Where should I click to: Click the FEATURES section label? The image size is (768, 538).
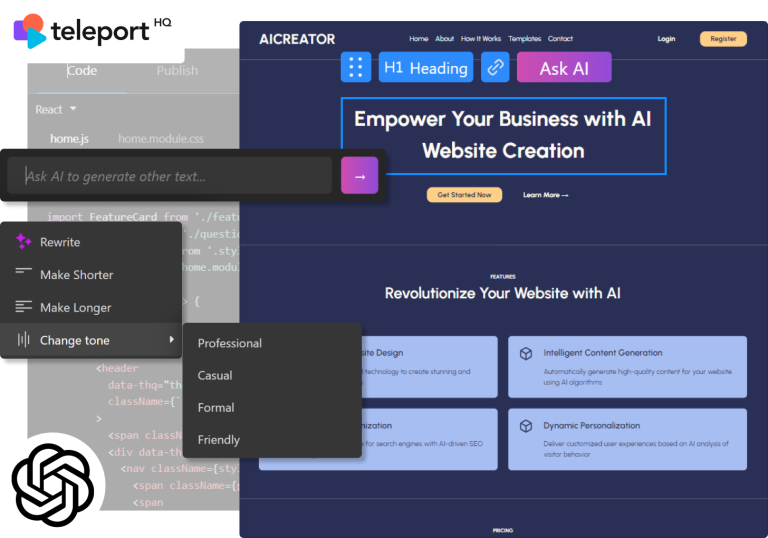(x=503, y=277)
